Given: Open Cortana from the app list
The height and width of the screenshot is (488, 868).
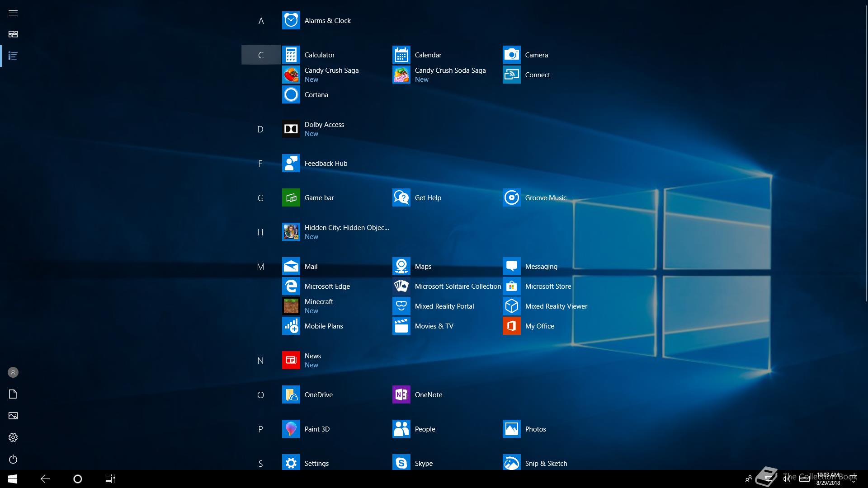Looking at the screenshot, I should point(291,94).
